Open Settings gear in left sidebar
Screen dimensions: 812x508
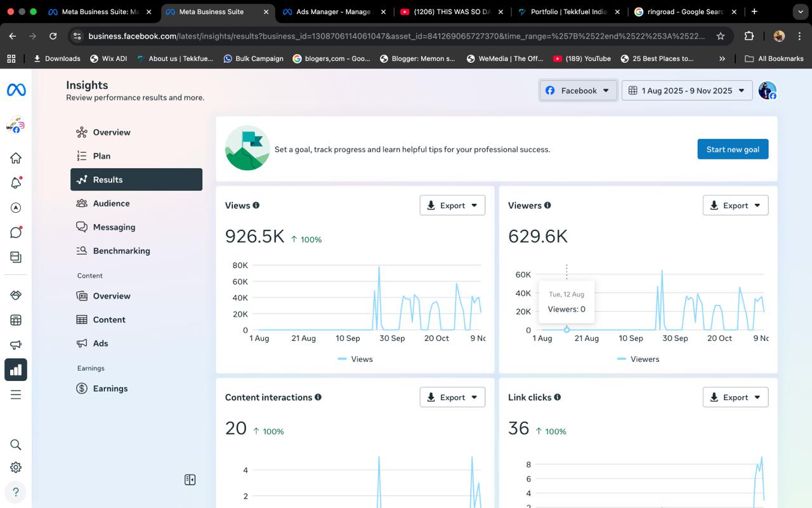[x=16, y=467]
